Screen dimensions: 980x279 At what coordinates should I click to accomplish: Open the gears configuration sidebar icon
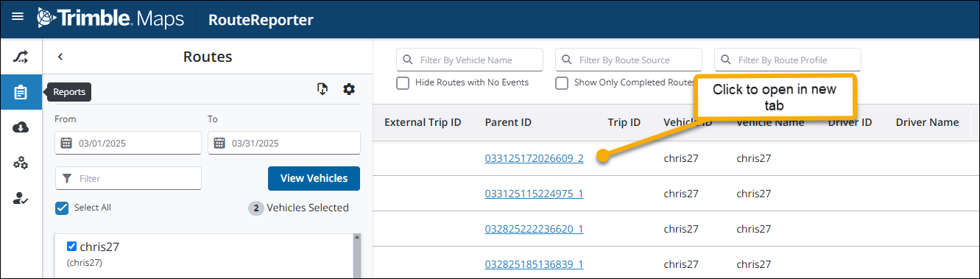tap(21, 163)
